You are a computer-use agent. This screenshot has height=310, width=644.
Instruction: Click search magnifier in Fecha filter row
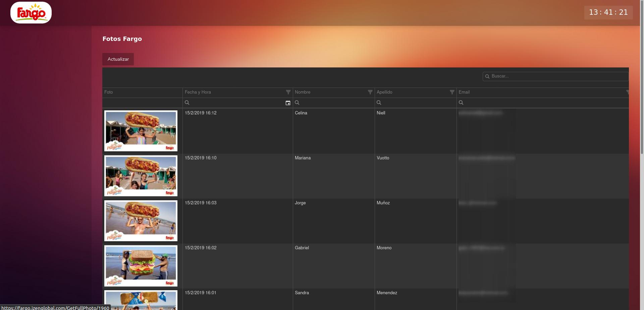[187, 103]
